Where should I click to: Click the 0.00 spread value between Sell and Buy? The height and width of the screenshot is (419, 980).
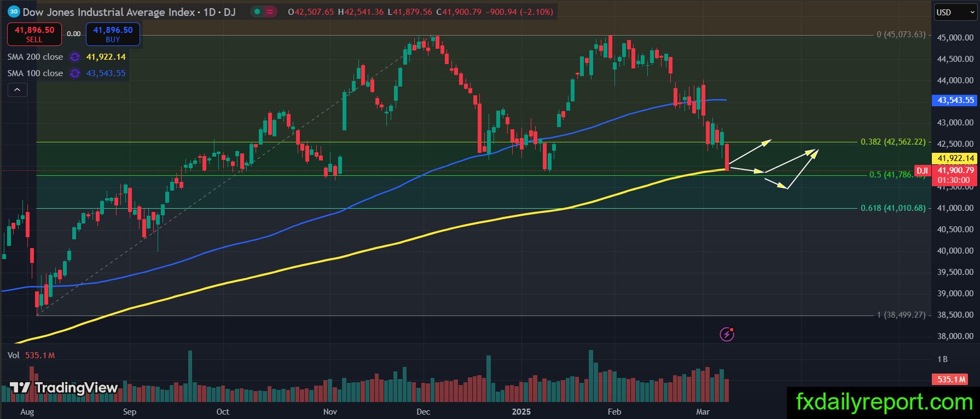tap(73, 34)
